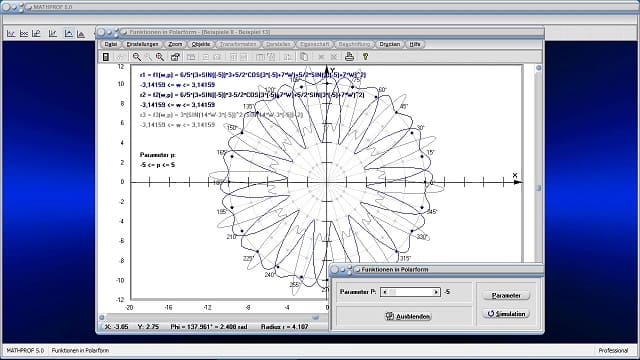This screenshot has height=360, width=640.
Task: Open the Zoom menu
Action: click(x=175, y=44)
